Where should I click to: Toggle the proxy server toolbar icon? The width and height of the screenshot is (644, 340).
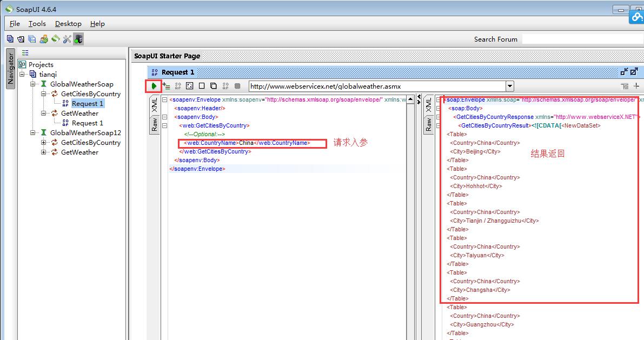pyautogui.click(x=78, y=39)
